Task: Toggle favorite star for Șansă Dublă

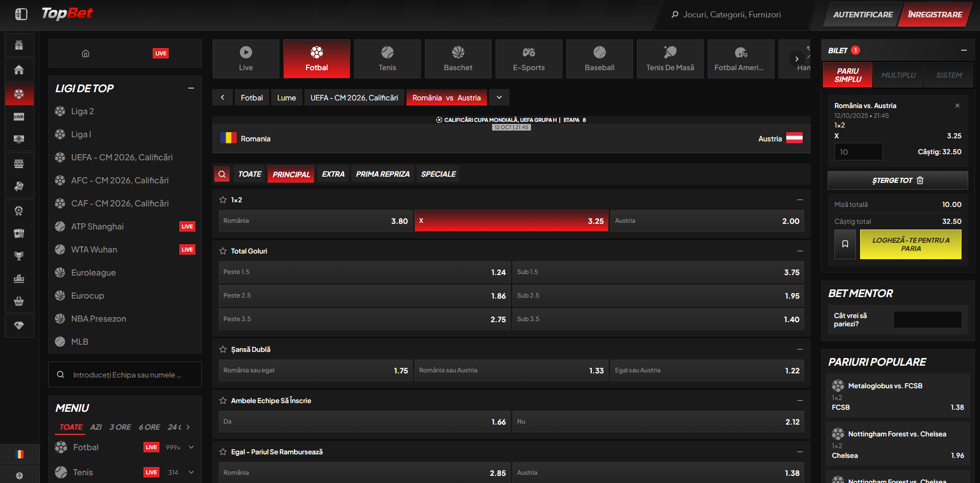Action: [x=223, y=349]
